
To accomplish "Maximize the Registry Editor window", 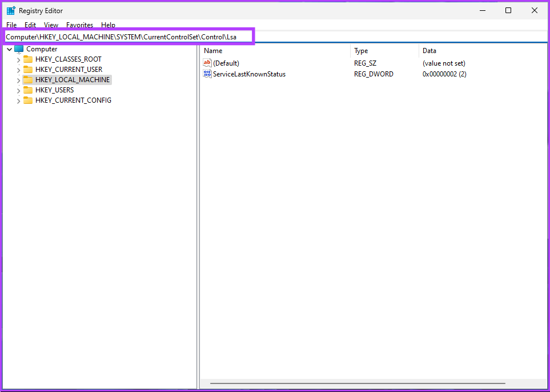I will point(508,10).
